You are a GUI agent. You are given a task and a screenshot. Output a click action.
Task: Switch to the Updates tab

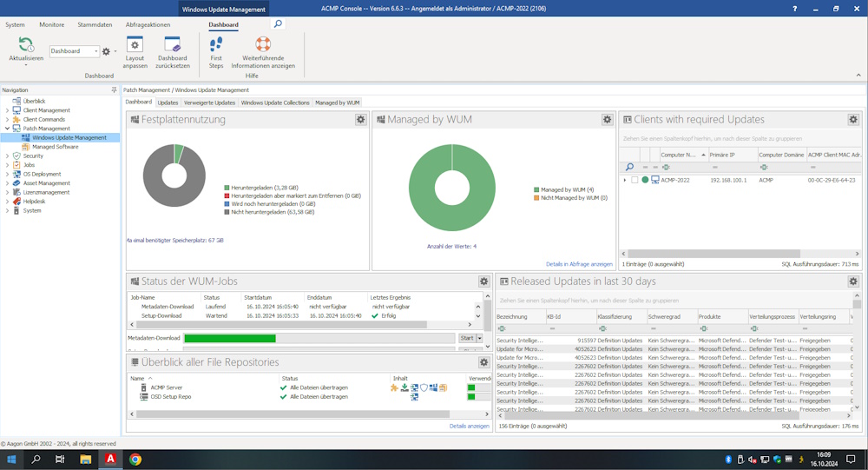[168, 103]
